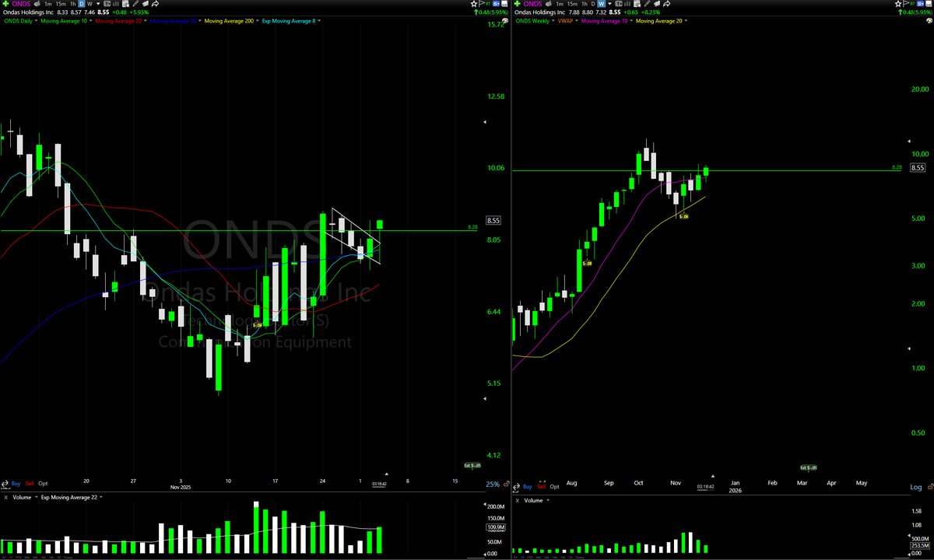
Task: Select the pencil drawing tool on weekly chart
Action: pyautogui.click(x=647, y=4)
